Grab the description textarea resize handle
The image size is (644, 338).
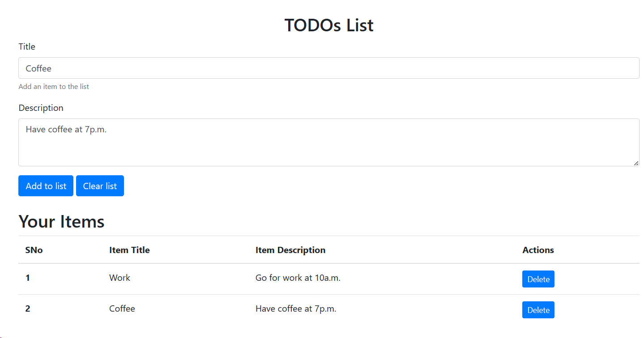(x=636, y=163)
